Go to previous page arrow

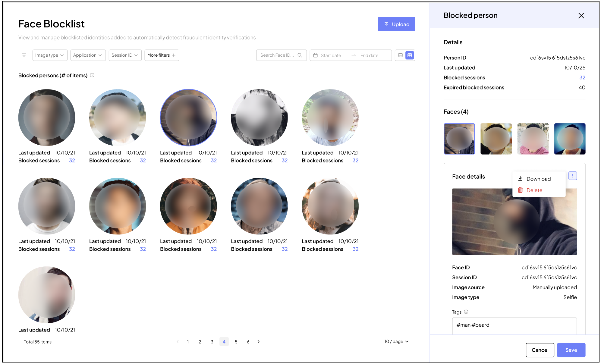pyautogui.click(x=178, y=342)
